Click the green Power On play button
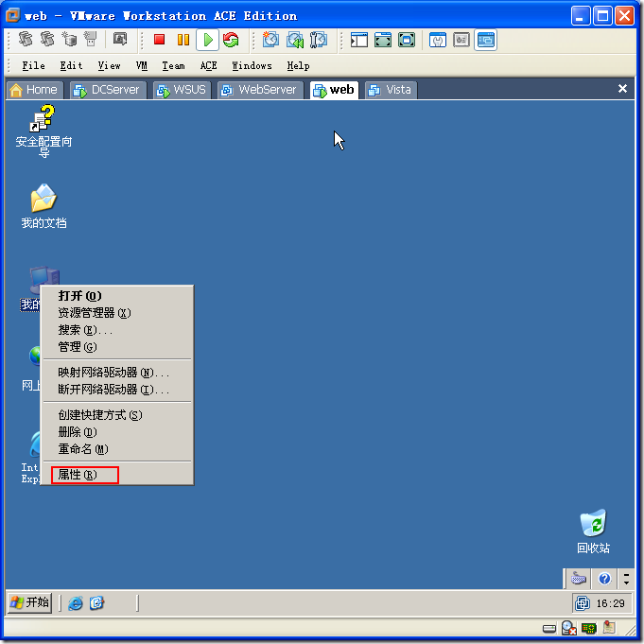 pos(207,40)
